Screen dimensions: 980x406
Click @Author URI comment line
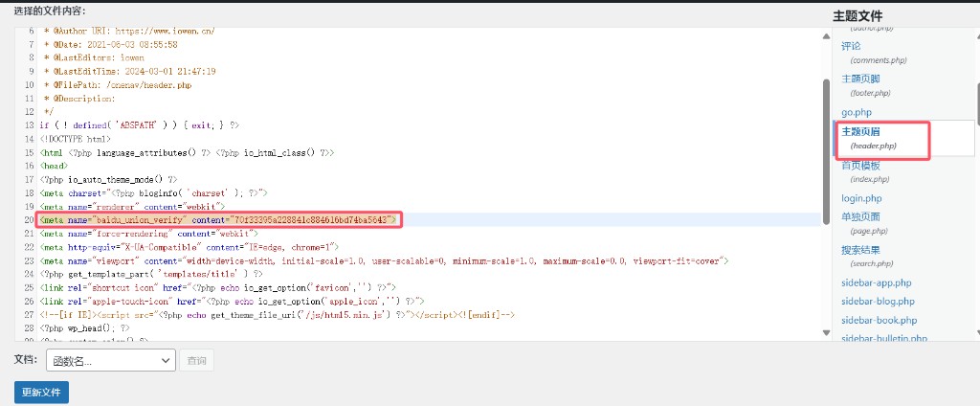tap(129, 32)
